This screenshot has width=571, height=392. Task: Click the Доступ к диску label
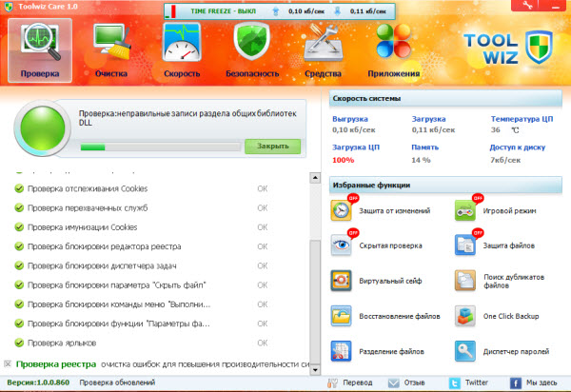click(x=517, y=147)
